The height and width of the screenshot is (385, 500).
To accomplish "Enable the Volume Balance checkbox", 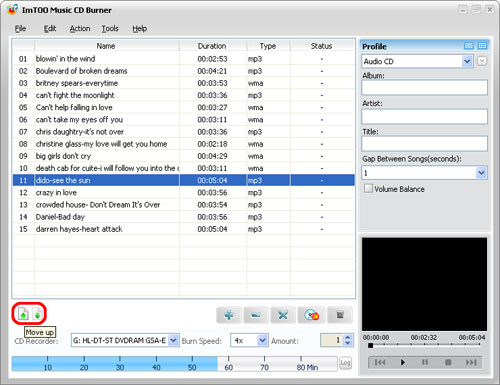I will pos(368,188).
